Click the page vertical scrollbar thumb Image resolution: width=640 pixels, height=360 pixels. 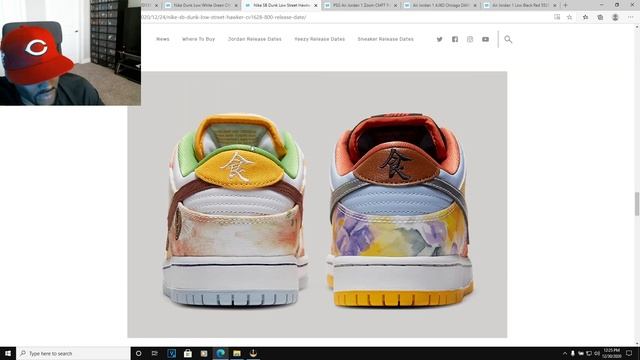tap(637, 204)
